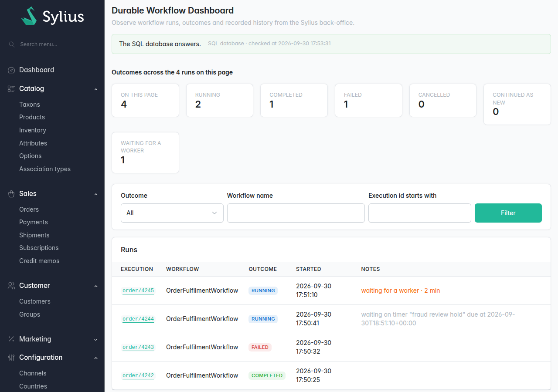The height and width of the screenshot is (392, 558).
Task: Open Channels under Configuration
Action: click(x=33, y=373)
